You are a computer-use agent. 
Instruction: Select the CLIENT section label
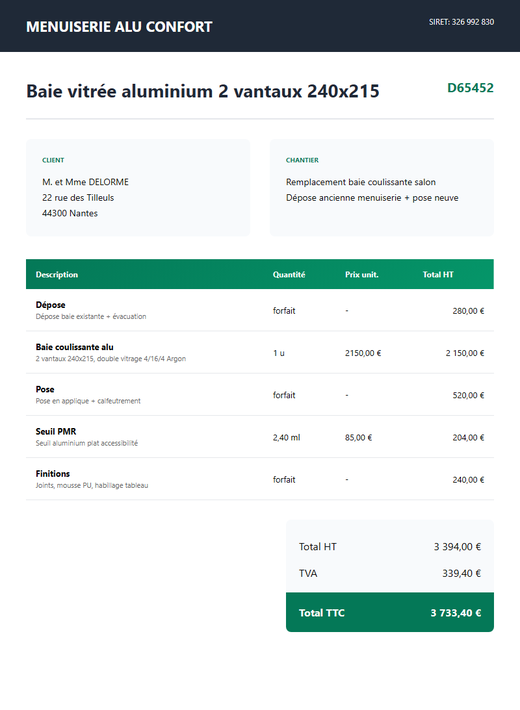[x=53, y=160]
